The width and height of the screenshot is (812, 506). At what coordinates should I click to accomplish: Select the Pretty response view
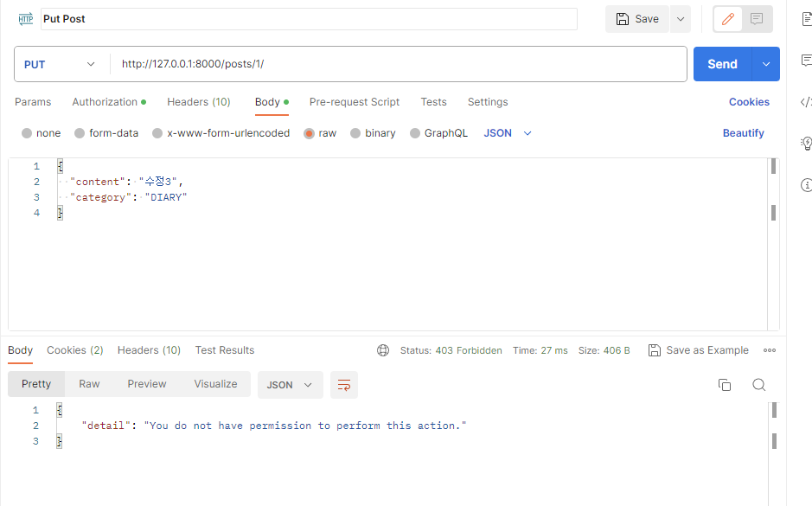(x=36, y=384)
